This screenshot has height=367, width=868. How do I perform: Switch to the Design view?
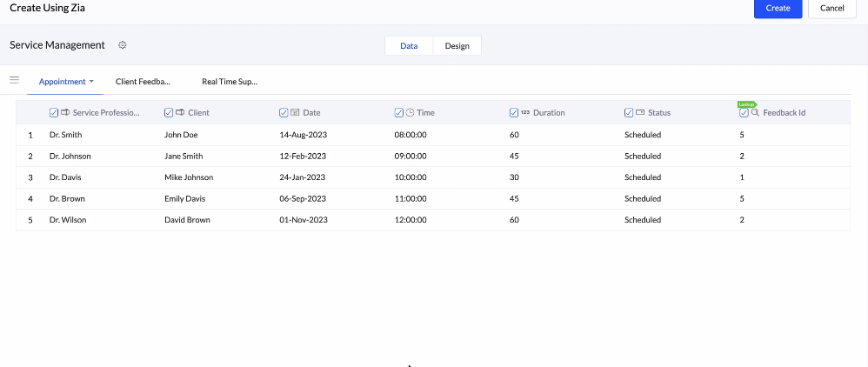(x=457, y=45)
